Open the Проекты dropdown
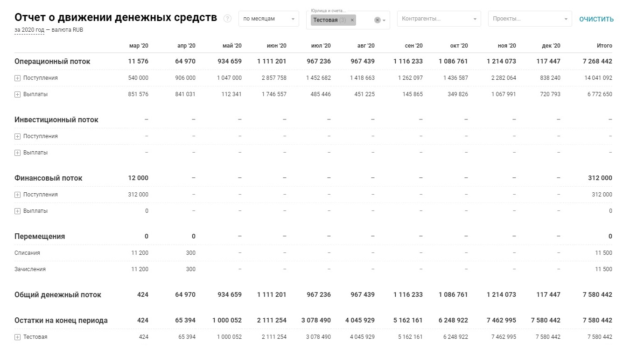630x364 pixels. 530,19
